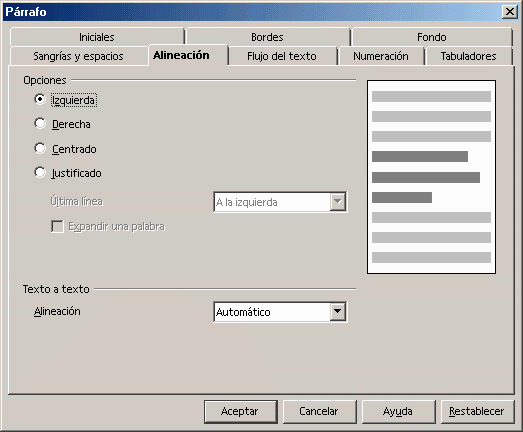Expand the Texto a texto Alineación dropdown arrow

[x=338, y=312]
